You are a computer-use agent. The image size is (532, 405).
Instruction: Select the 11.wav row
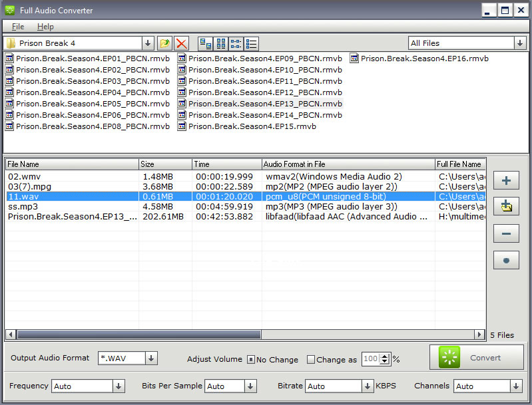coord(246,197)
